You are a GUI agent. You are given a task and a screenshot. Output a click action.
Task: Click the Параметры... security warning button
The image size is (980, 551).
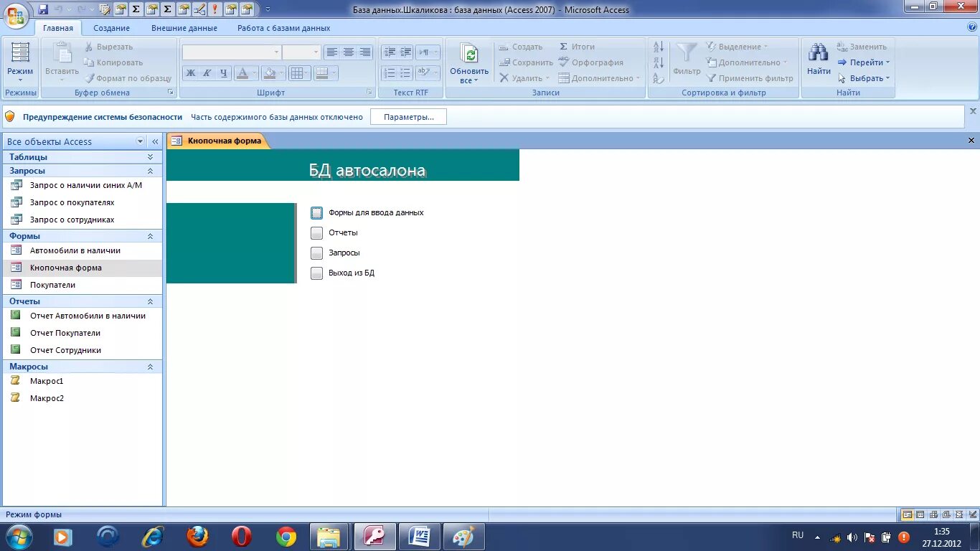pyautogui.click(x=408, y=117)
